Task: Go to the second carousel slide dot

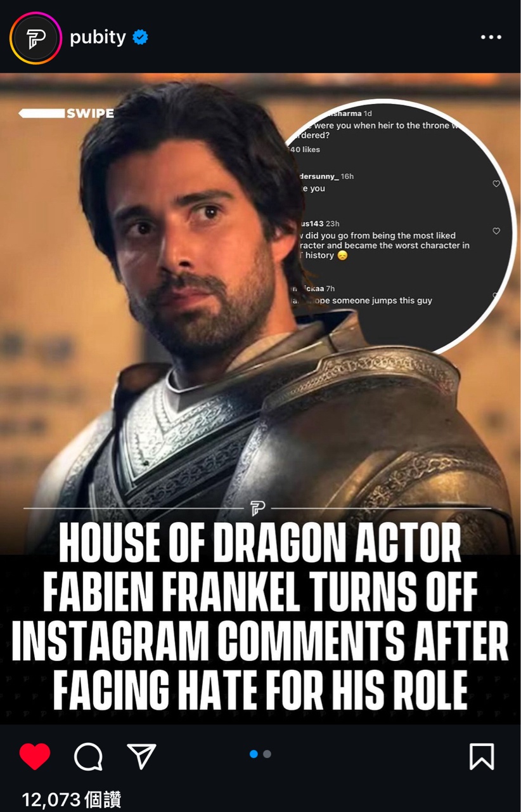Action: click(267, 754)
